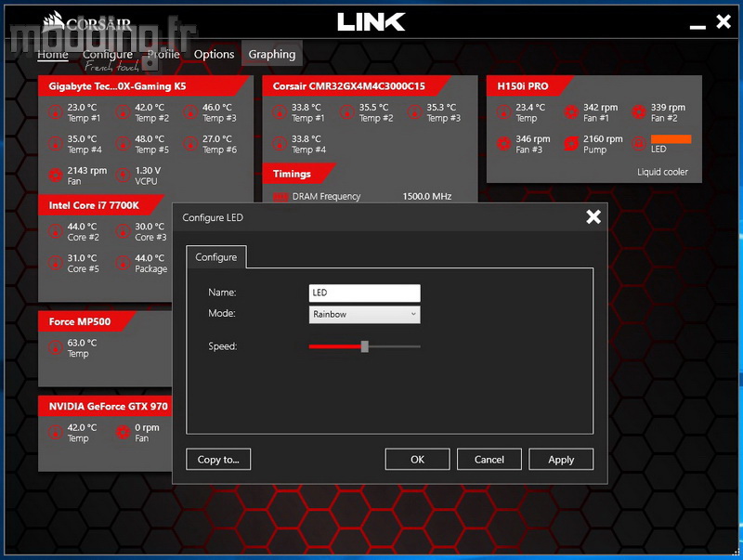Click the 1500.0 MHz DRAM frequency value
Screen dimensions: 743x560
tap(427, 196)
